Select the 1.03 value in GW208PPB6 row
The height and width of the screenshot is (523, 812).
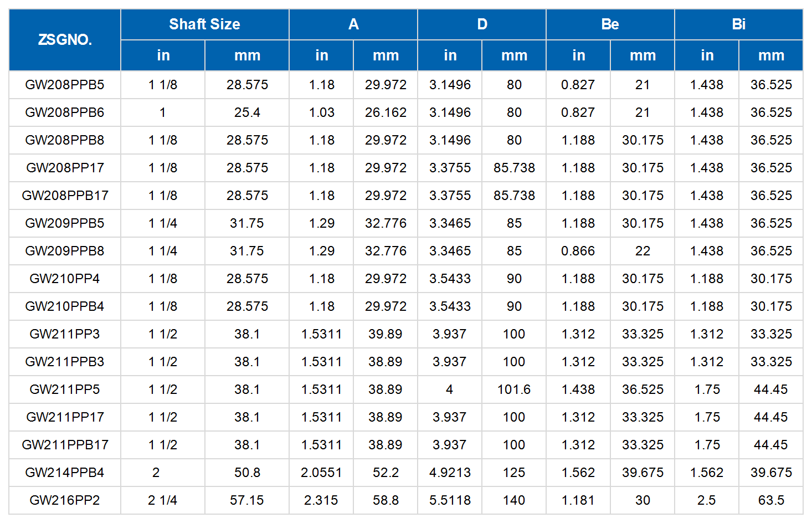pos(322,112)
